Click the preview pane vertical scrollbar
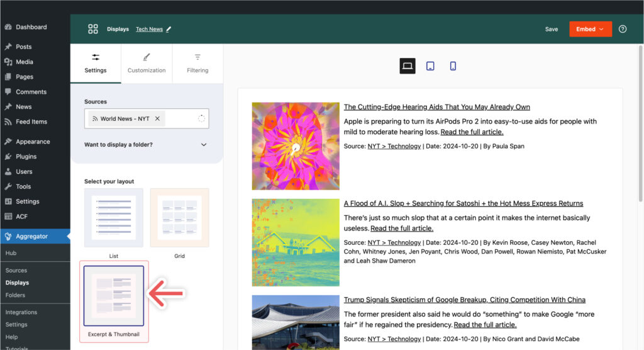 [x=641, y=123]
